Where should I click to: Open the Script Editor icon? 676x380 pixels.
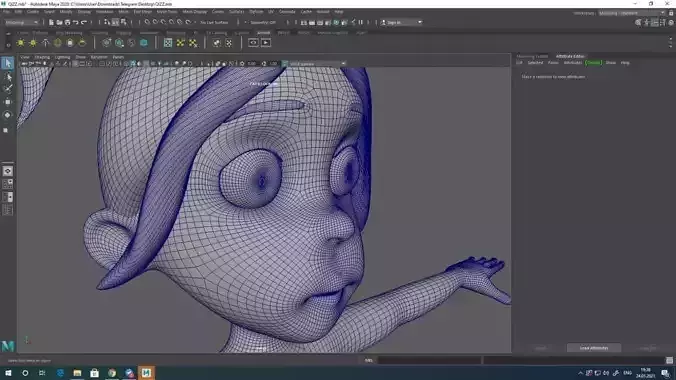[x=669, y=360]
